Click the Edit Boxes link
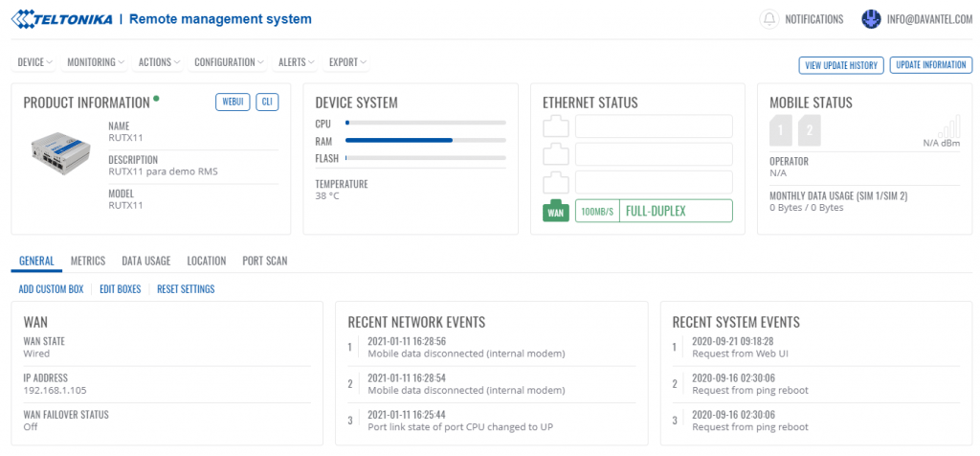Viewport: 980px width, 456px height. [x=121, y=289]
